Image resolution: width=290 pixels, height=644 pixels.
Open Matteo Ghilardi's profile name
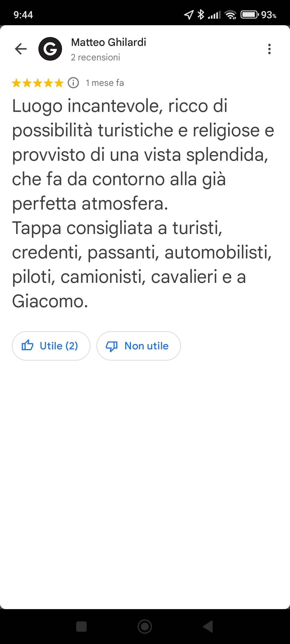(x=108, y=42)
